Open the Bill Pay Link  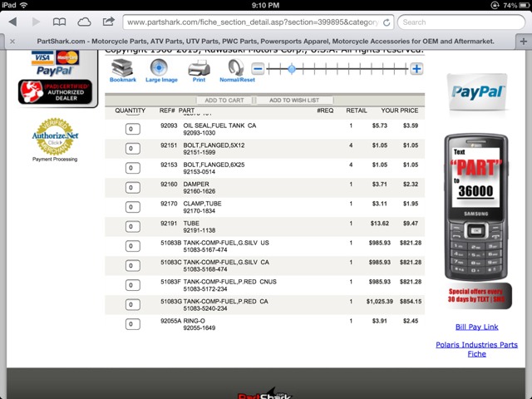click(x=476, y=327)
